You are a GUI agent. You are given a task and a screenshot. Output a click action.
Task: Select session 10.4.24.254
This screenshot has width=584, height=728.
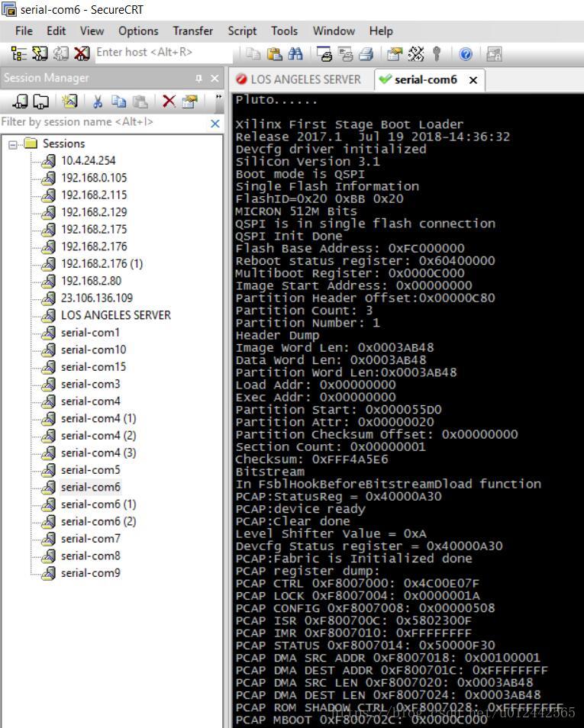89,161
